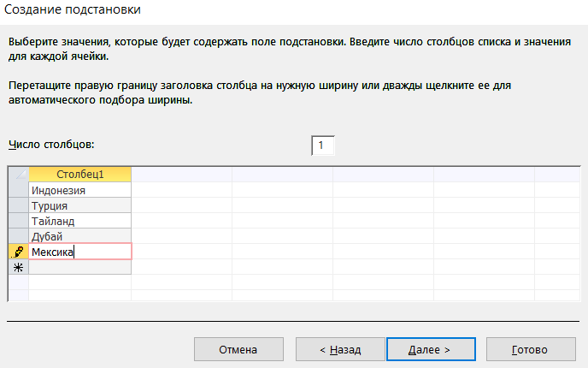The height and width of the screenshot is (368, 588).
Task: Click the Турция cell
Action: [x=79, y=205]
